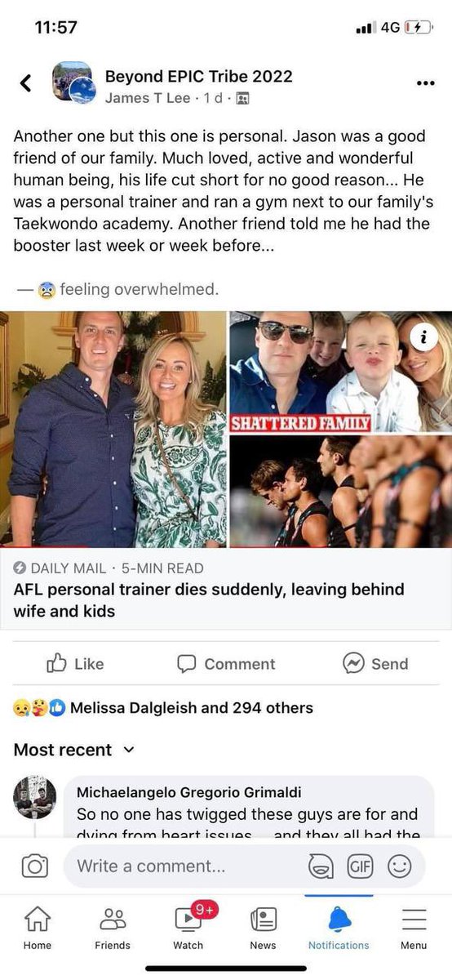Tap the info icon on the article image
Viewport: 452px width, 980px height.
click(x=423, y=336)
